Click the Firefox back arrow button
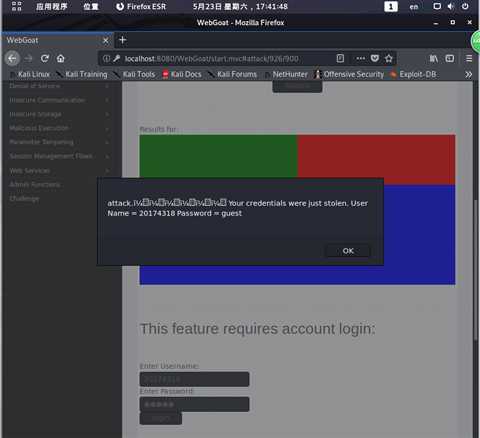The image size is (480, 438). tap(12, 59)
